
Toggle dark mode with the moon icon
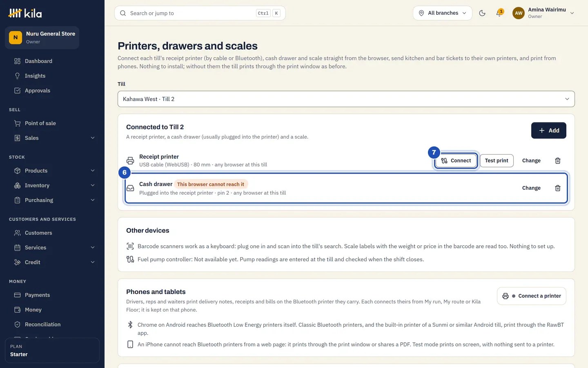click(x=482, y=13)
